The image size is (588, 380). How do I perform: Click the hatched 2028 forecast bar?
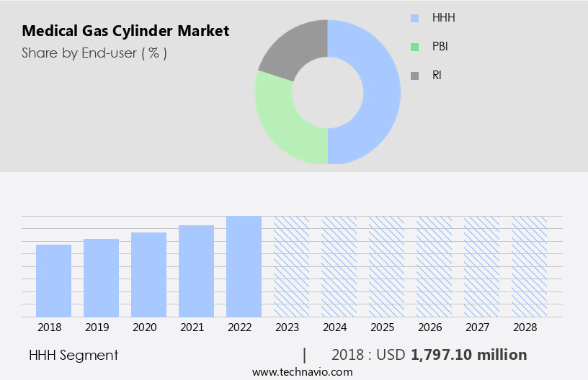pyautogui.click(x=529, y=266)
